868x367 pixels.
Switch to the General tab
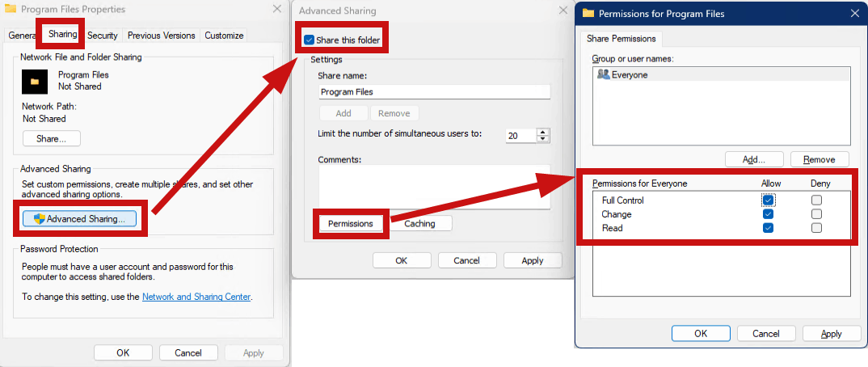coord(22,36)
